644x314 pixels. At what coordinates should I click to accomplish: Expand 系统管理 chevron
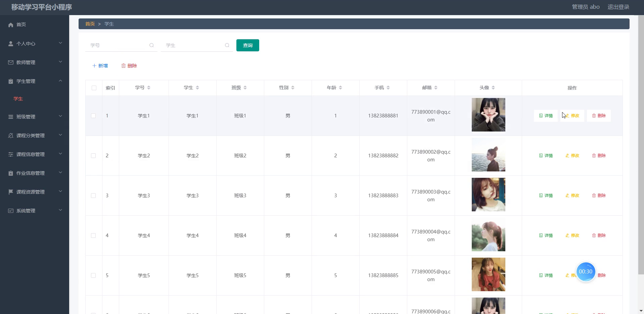(x=60, y=210)
